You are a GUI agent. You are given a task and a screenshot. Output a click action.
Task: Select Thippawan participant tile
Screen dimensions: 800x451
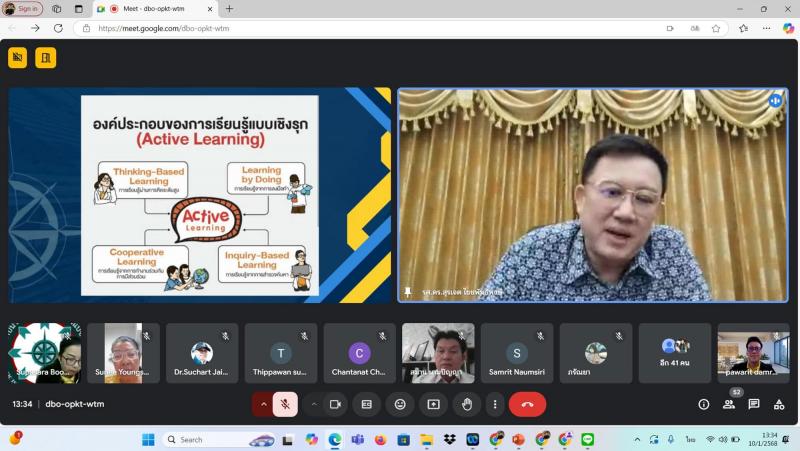click(x=281, y=353)
